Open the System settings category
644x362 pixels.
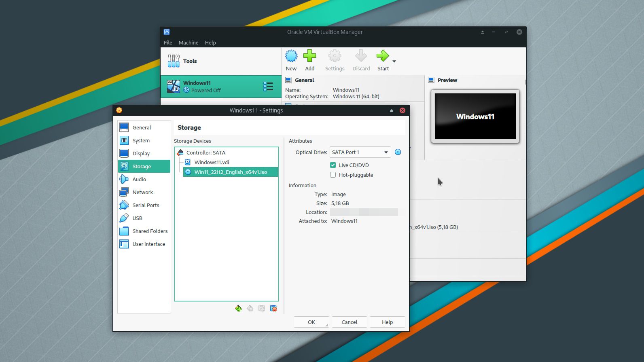click(144, 140)
